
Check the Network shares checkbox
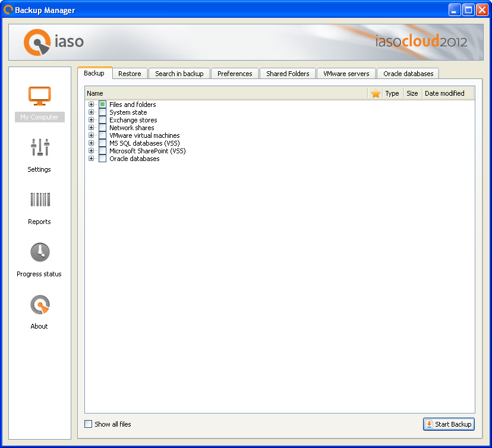[x=102, y=127]
